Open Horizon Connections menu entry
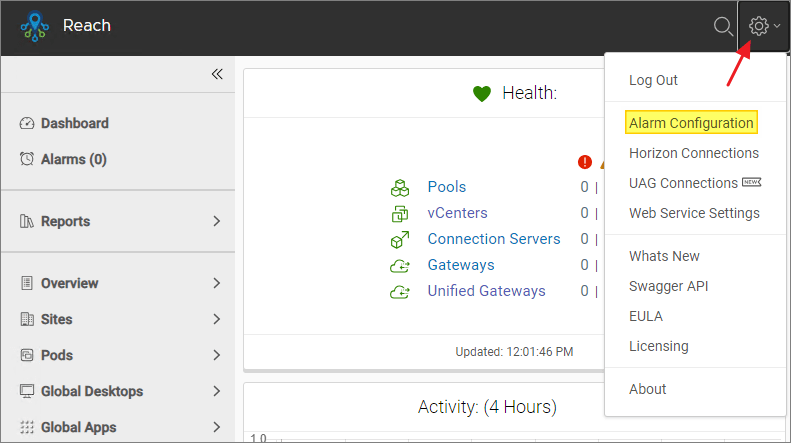 point(693,153)
